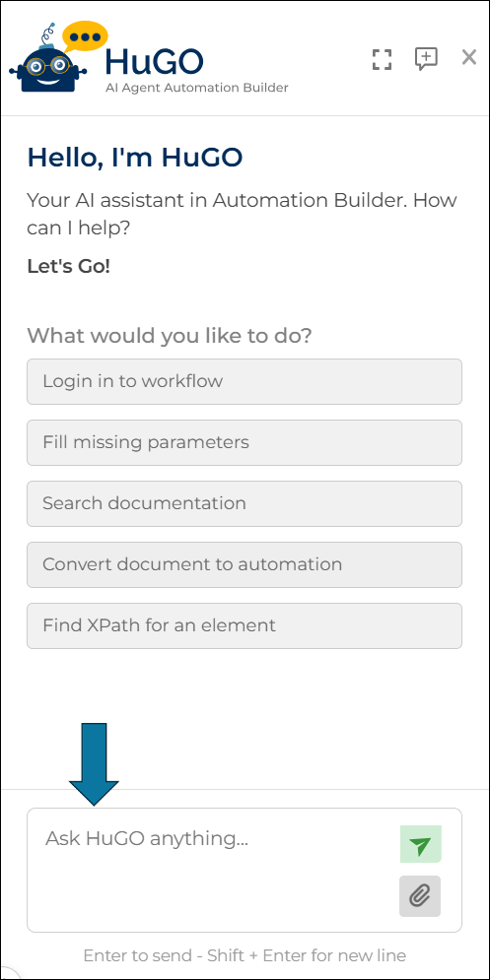Image resolution: width=490 pixels, height=980 pixels.
Task: Select the Login in to workflow suggestion
Action: click(245, 381)
